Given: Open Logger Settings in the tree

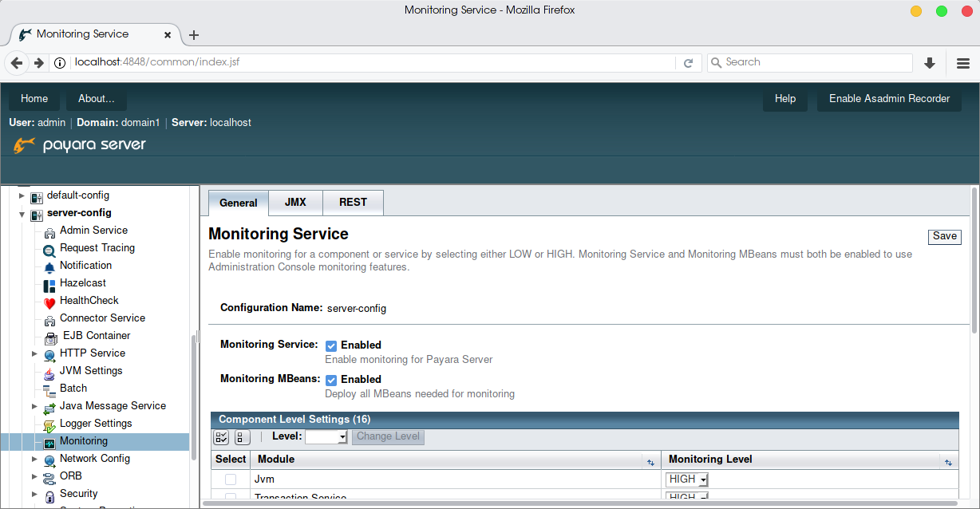Looking at the screenshot, I should [96, 424].
